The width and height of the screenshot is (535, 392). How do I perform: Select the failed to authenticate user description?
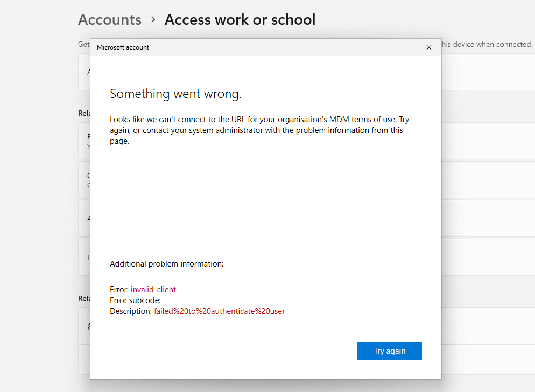(219, 311)
